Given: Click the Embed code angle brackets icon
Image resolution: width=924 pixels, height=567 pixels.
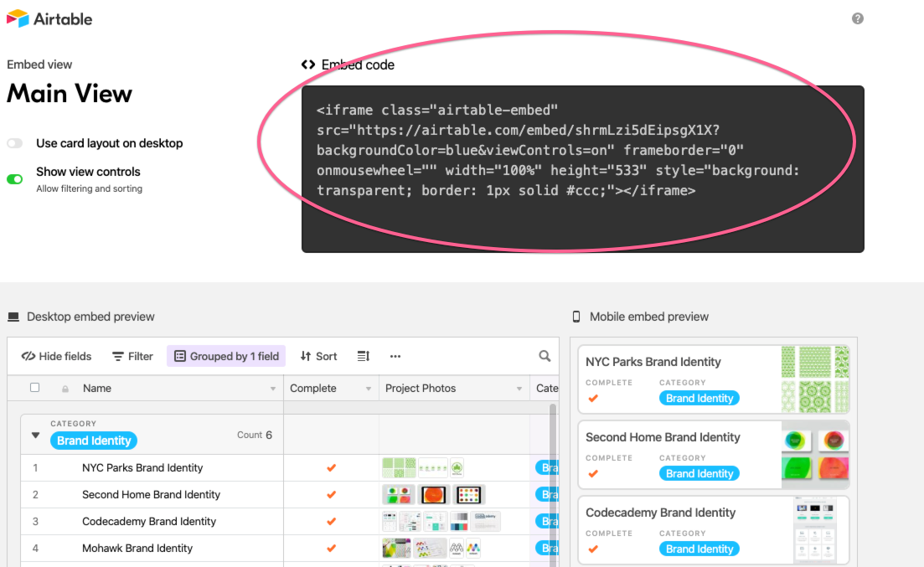Looking at the screenshot, I should [x=307, y=64].
